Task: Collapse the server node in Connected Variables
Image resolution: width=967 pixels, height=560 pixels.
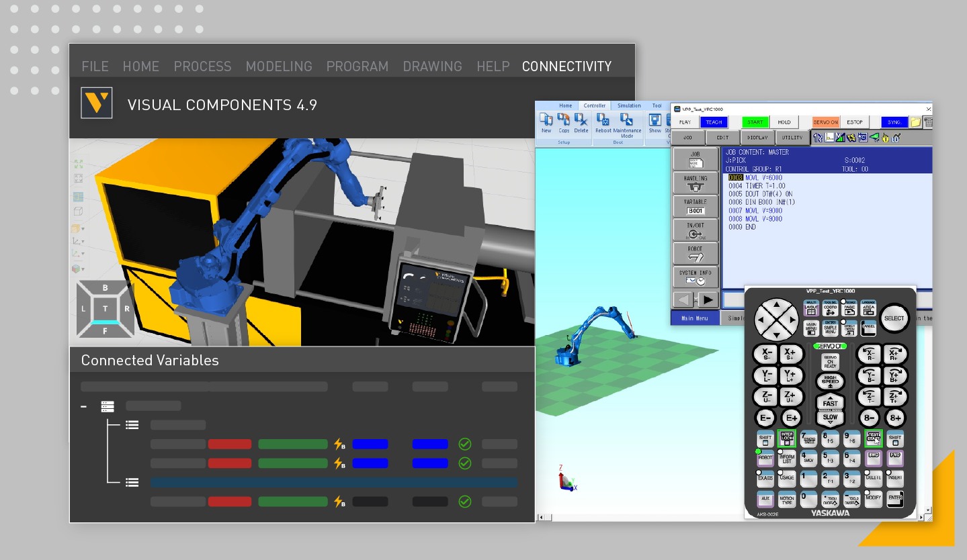Action: point(83,406)
